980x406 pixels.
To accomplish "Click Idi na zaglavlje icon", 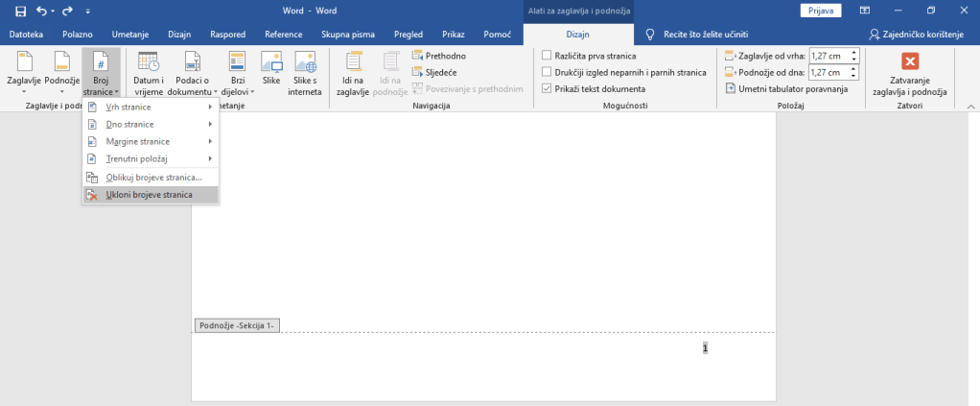I will click(x=353, y=72).
